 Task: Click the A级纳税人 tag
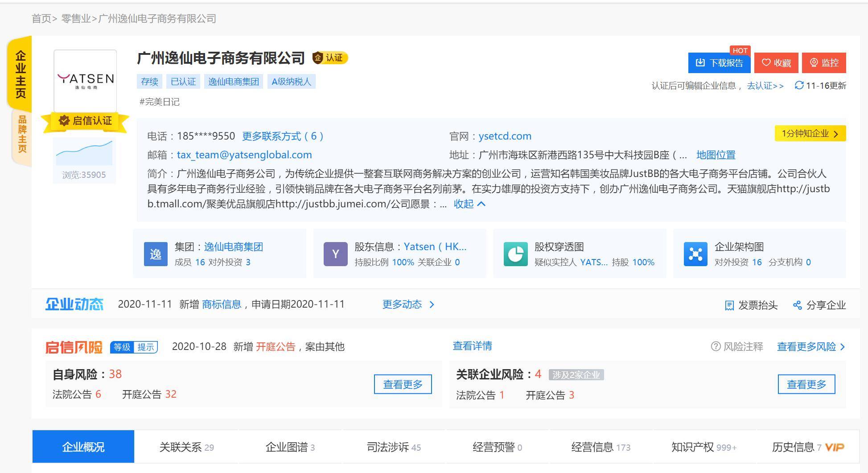[292, 82]
